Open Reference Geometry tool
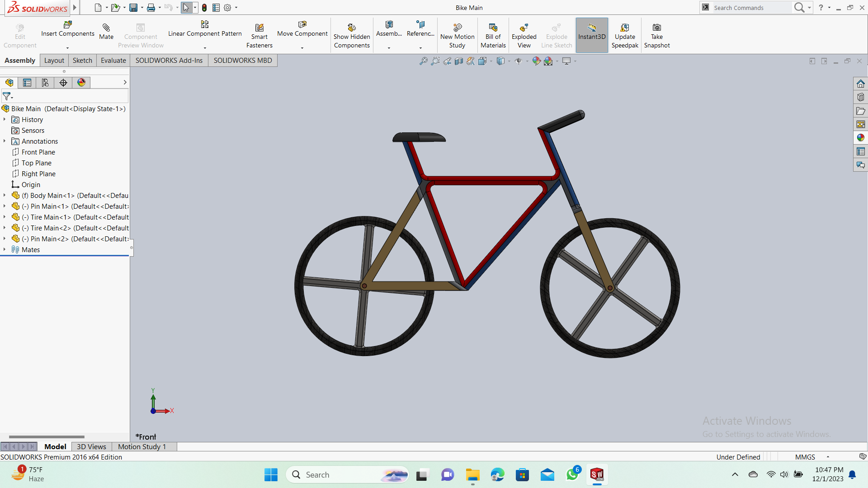The width and height of the screenshot is (868, 488). coord(420,29)
